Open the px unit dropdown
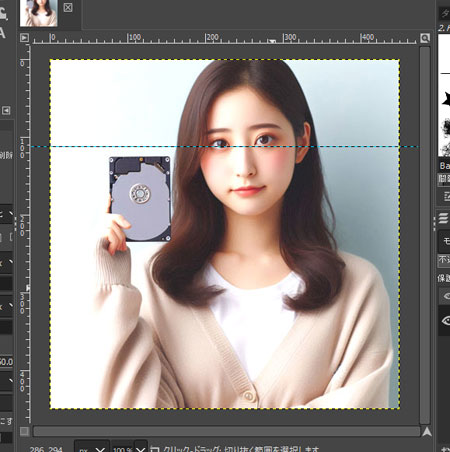The image size is (450, 452). tap(92, 448)
